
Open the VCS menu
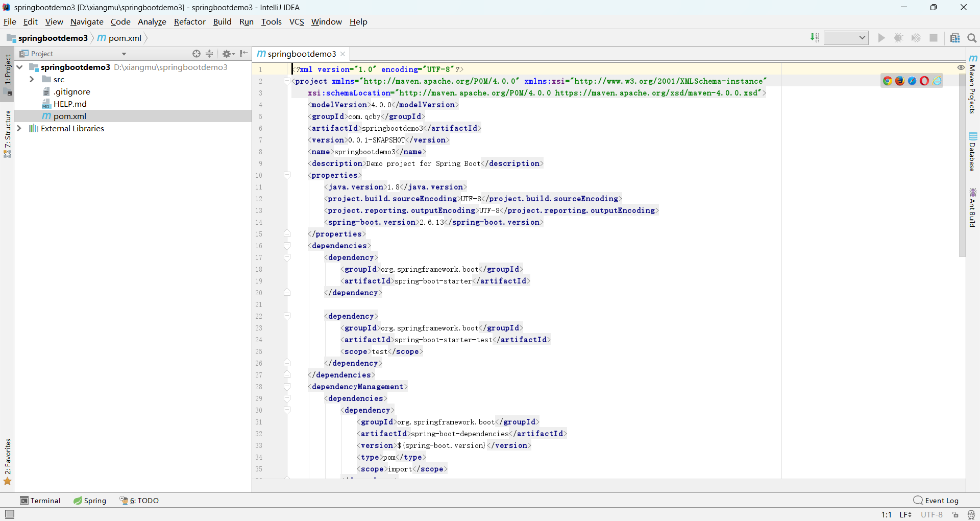[297, 21]
